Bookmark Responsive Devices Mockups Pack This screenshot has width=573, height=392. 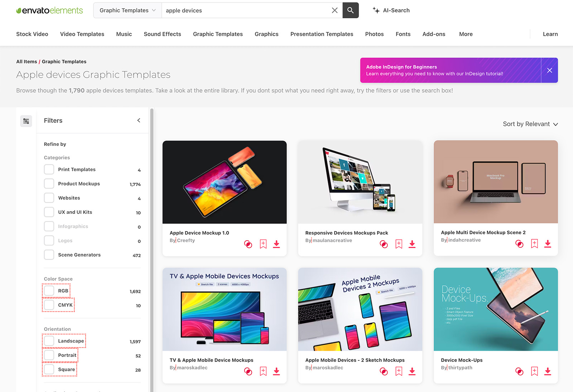pos(399,244)
